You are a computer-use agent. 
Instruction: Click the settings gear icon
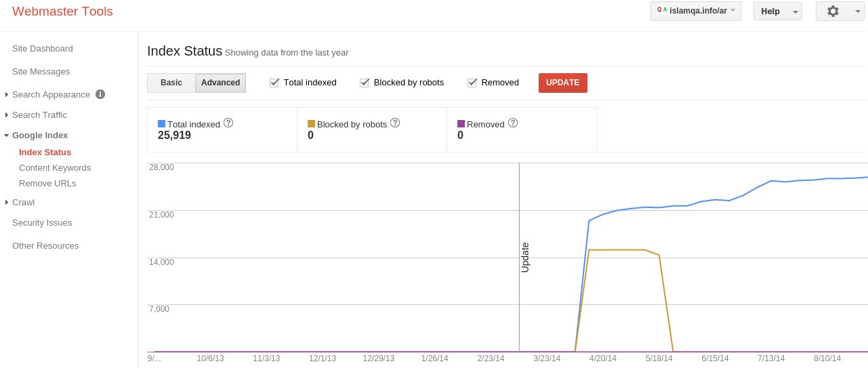833,11
